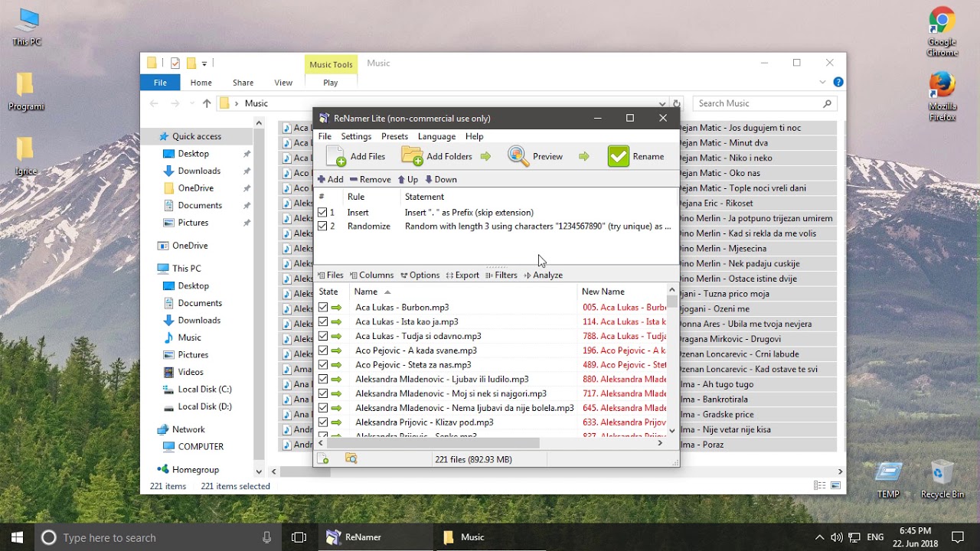This screenshot has height=551, width=980.
Task: Click the Windows Start button
Action: point(17,537)
